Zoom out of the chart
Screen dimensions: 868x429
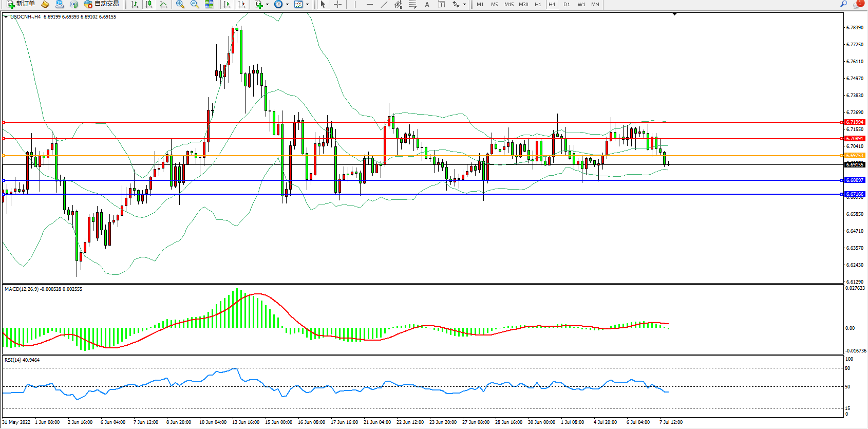coord(195,4)
